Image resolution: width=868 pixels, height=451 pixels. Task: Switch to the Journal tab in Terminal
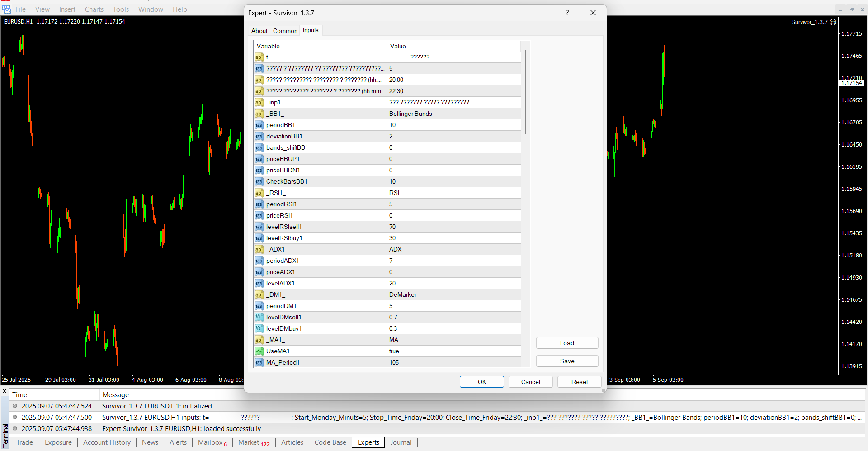click(x=401, y=442)
